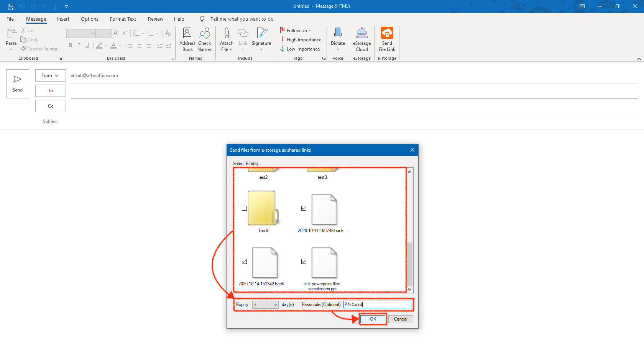Image resolution: width=644 pixels, height=347 pixels.
Task: Open the Expiry days dropdown
Action: click(275, 305)
